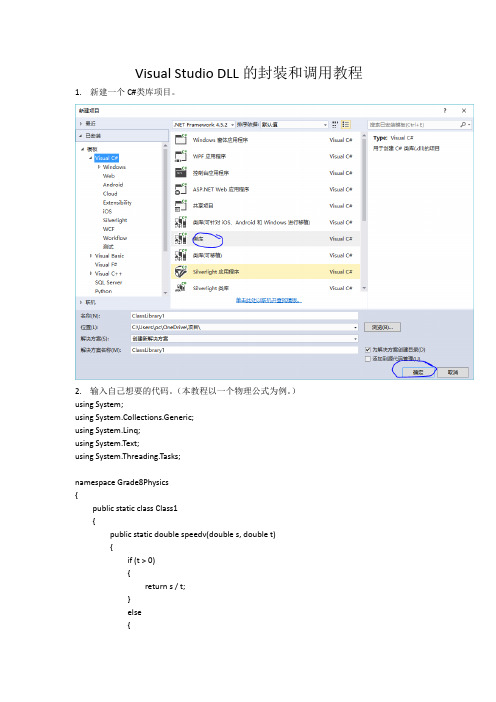Select the console application template icon
The image size is (496, 702).
click(x=180, y=173)
